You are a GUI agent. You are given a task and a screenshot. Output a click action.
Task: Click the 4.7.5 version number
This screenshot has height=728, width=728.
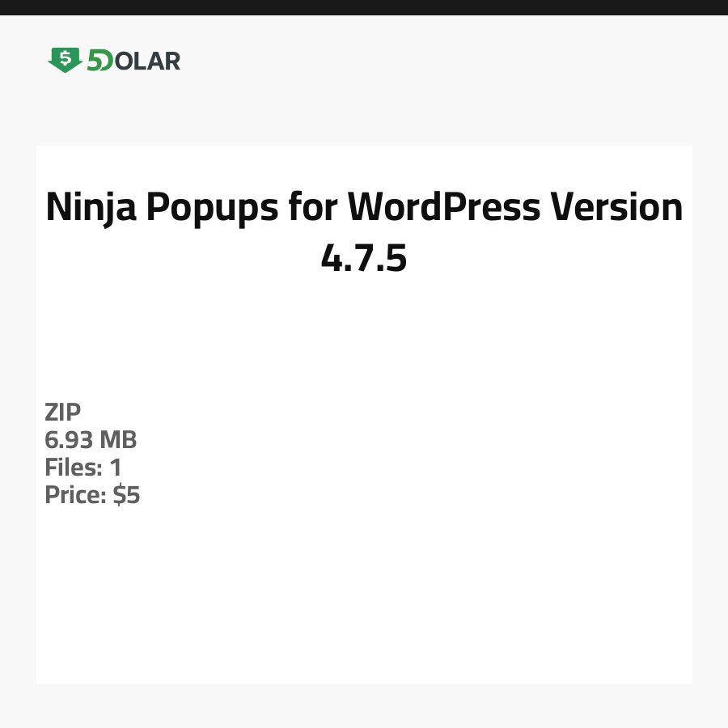(364, 259)
